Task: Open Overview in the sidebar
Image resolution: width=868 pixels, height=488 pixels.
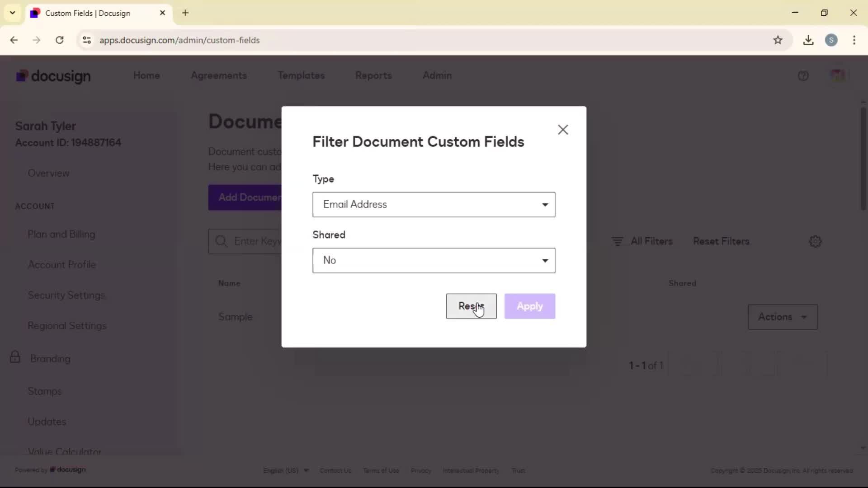Action: [48, 173]
